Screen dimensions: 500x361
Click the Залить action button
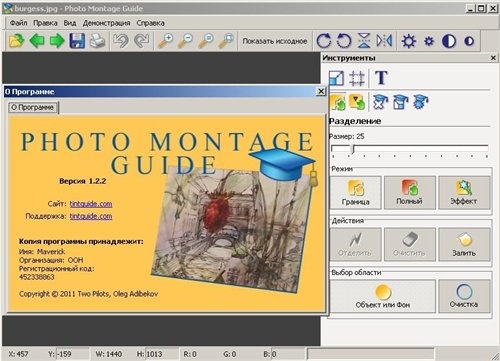[x=464, y=244]
